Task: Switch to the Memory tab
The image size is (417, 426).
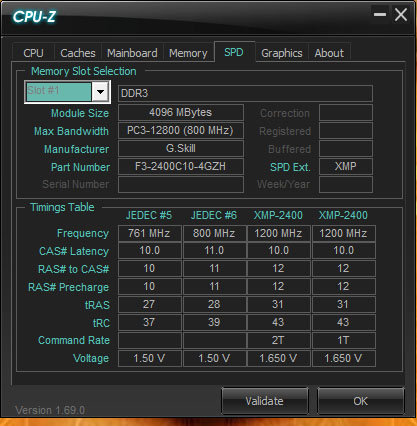Action: point(188,53)
